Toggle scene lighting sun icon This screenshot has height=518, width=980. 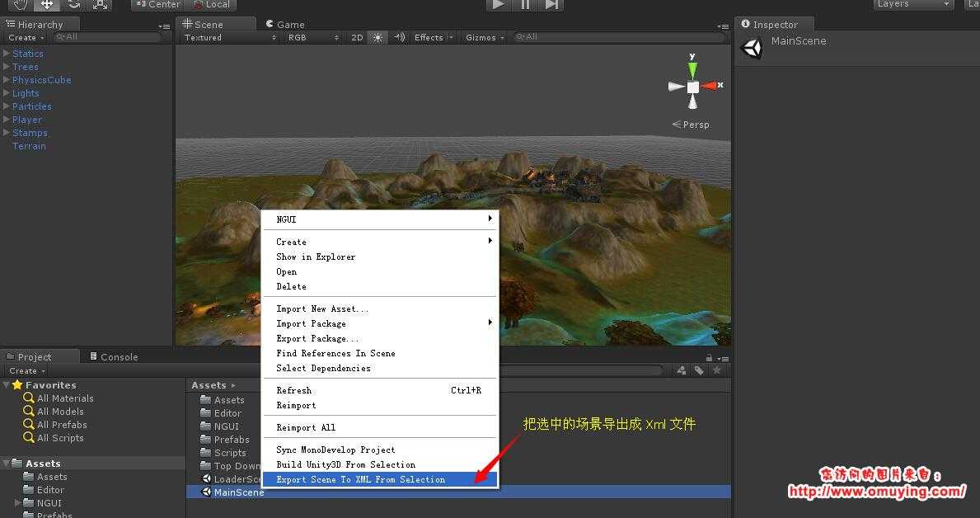point(377,38)
